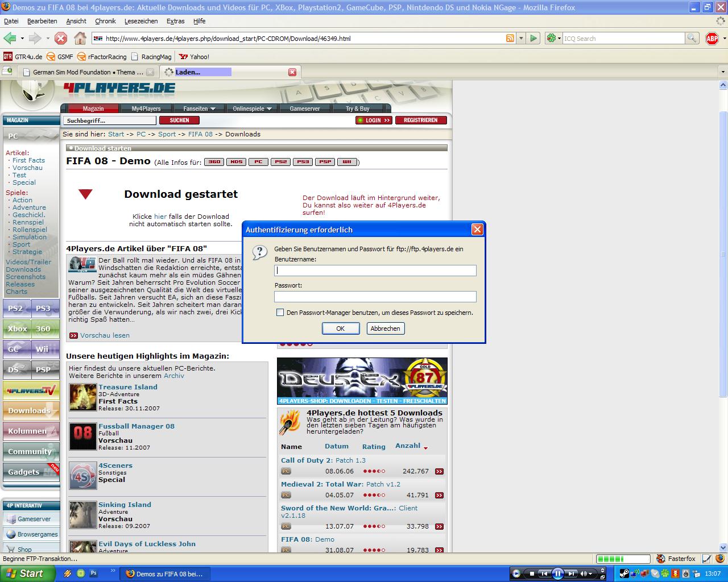Open the Adblock Plus icon
Screen dimensions: 728x582
[712, 39]
